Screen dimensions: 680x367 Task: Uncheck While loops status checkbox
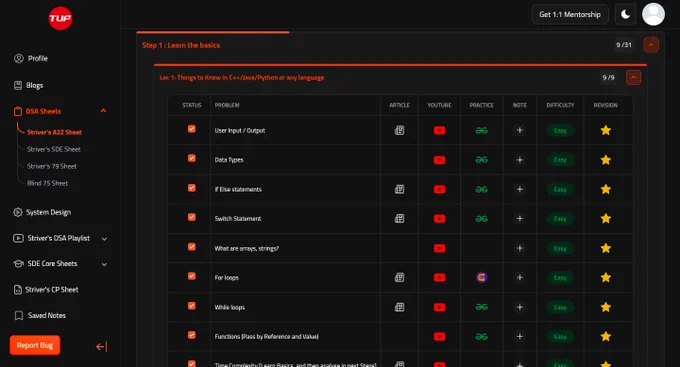pos(192,306)
